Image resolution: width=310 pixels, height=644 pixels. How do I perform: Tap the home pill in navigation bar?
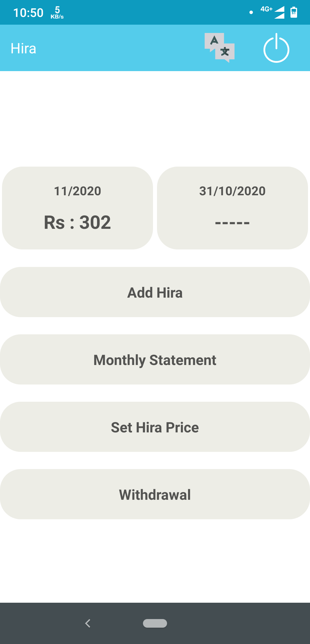[x=155, y=623]
